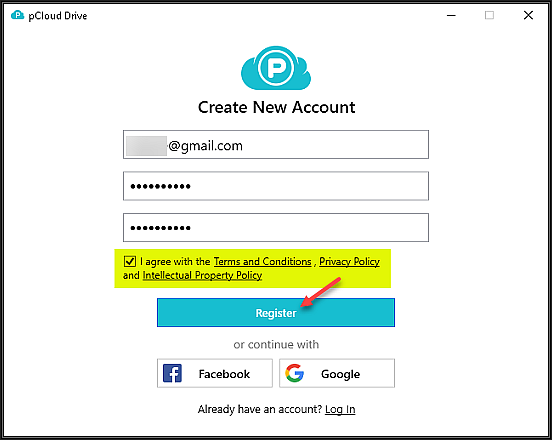The height and width of the screenshot is (440, 552).
Task: Click the Create New Account heading
Action: click(x=276, y=107)
